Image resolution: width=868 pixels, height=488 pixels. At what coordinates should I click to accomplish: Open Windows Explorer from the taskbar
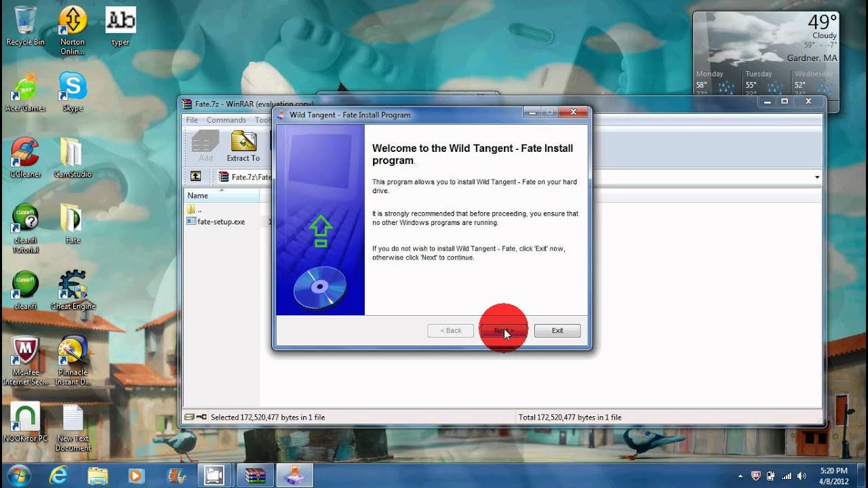coord(98,475)
